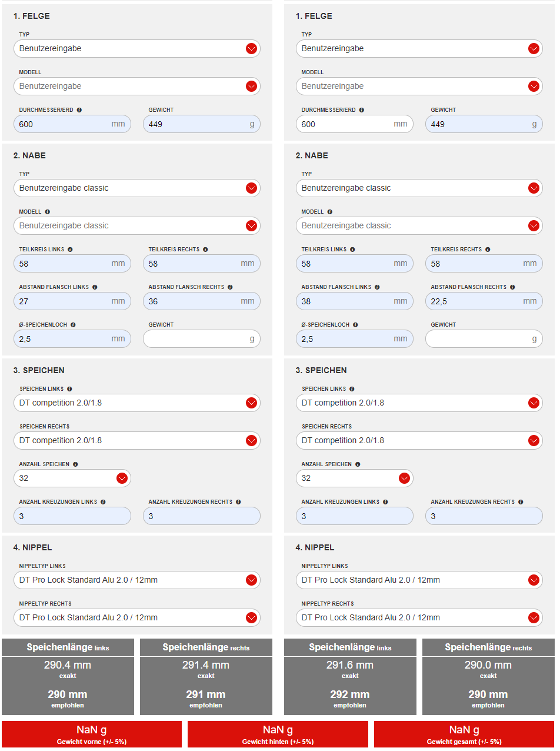Click Ø-Speichenloch info icon in right form
The width and height of the screenshot is (560, 751).
click(x=355, y=325)
